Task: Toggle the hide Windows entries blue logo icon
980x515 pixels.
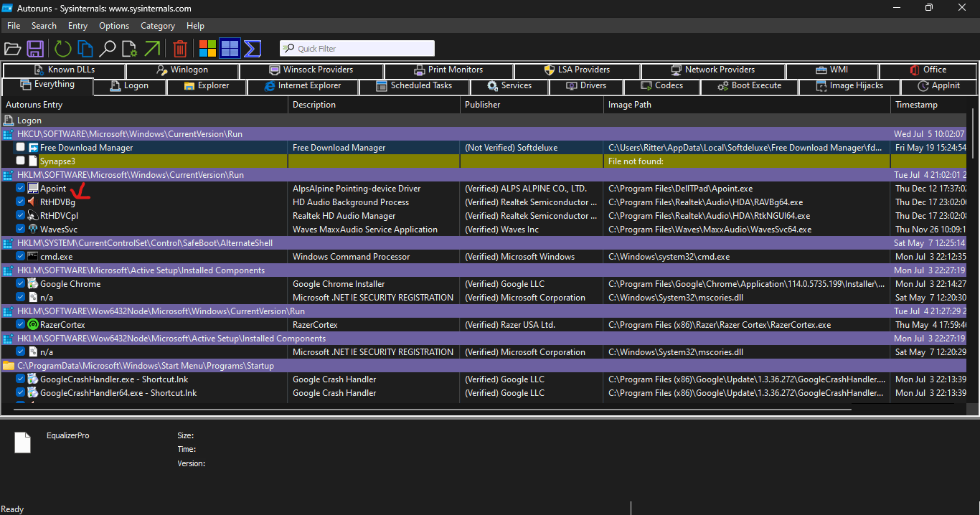Action: point(230,49)
